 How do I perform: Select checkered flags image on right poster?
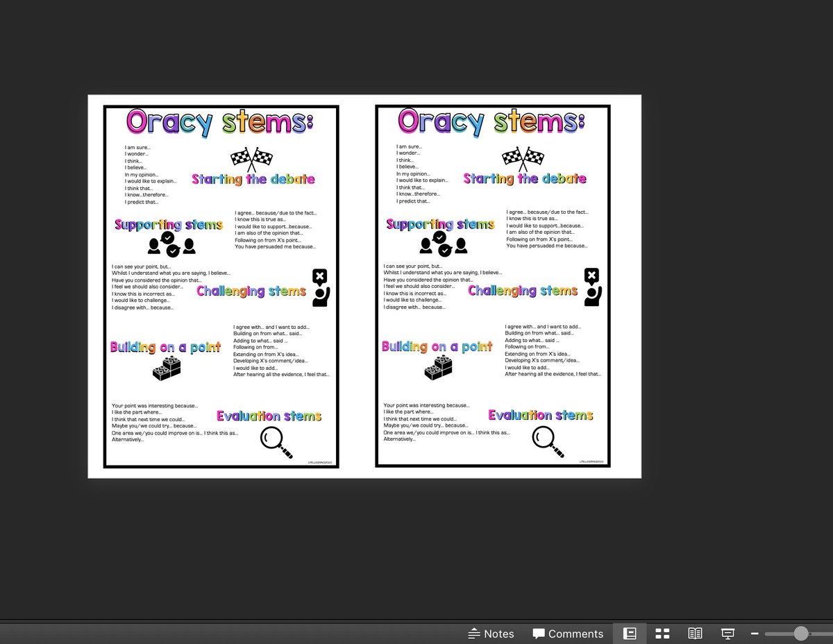coord(523,158)
